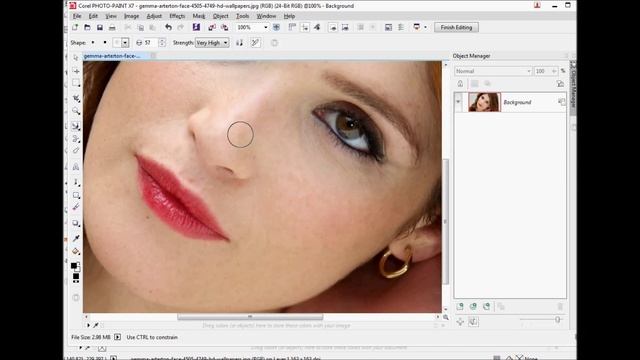Select the Zoom magnifier tool
This screenshot has width=640, height=360.
point(76,111)
